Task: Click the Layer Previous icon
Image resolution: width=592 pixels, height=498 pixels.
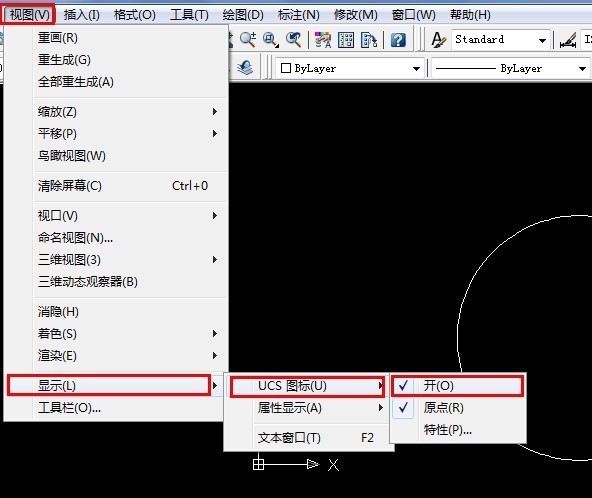Action: pyautogui.click(x=245, y=68)
